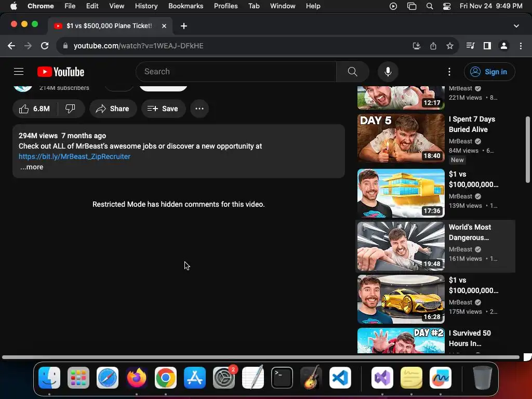
Task: Open the Bookmarks menu
Action: (x=186, y=6)
